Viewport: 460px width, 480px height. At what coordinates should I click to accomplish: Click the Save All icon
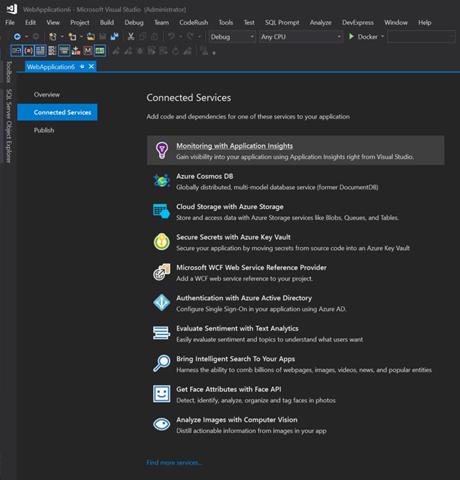pyautogui.click(x=115, y=37)
